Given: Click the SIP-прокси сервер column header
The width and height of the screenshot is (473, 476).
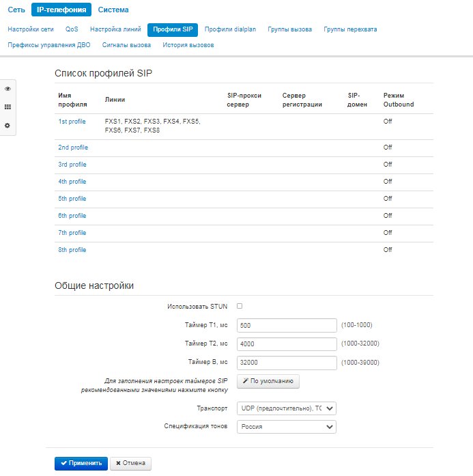Looking at the screenshot, I should point(244,100).
